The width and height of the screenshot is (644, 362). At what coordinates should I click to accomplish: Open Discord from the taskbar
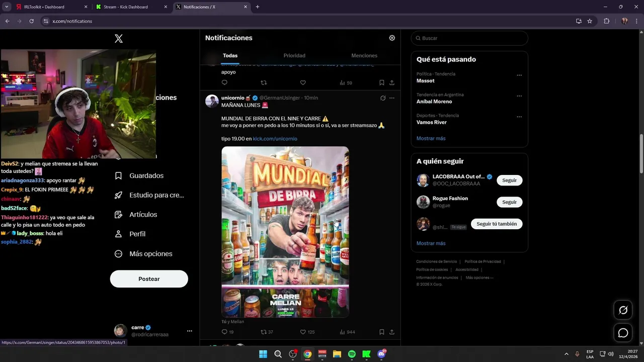[x=381, y=354]
